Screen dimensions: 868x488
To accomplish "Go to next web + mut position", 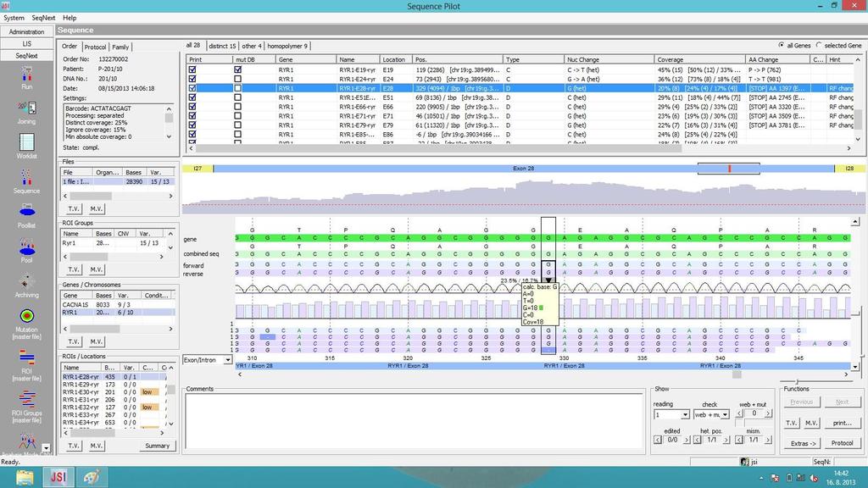I will [x=768, y=413].
